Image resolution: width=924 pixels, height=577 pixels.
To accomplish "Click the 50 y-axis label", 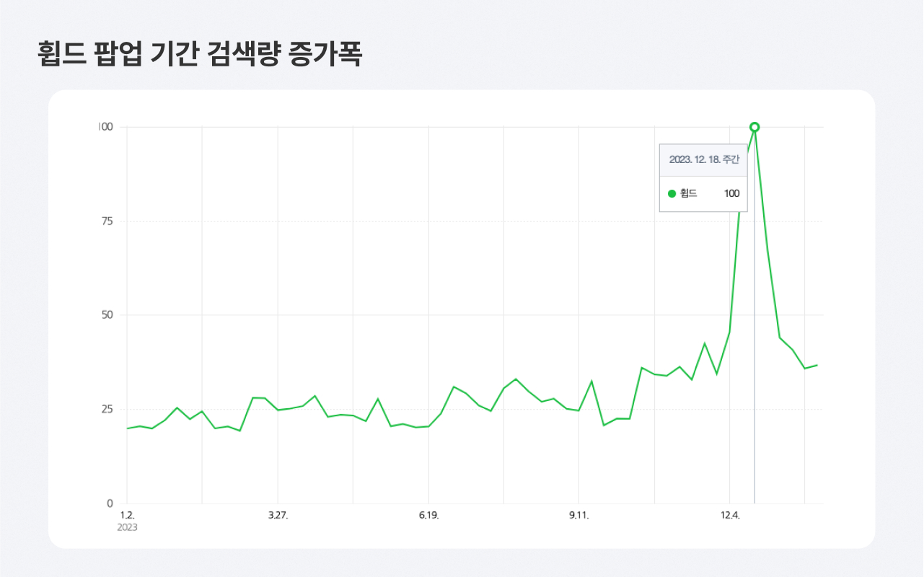I will pyautogui.click(x=108, y=315).
